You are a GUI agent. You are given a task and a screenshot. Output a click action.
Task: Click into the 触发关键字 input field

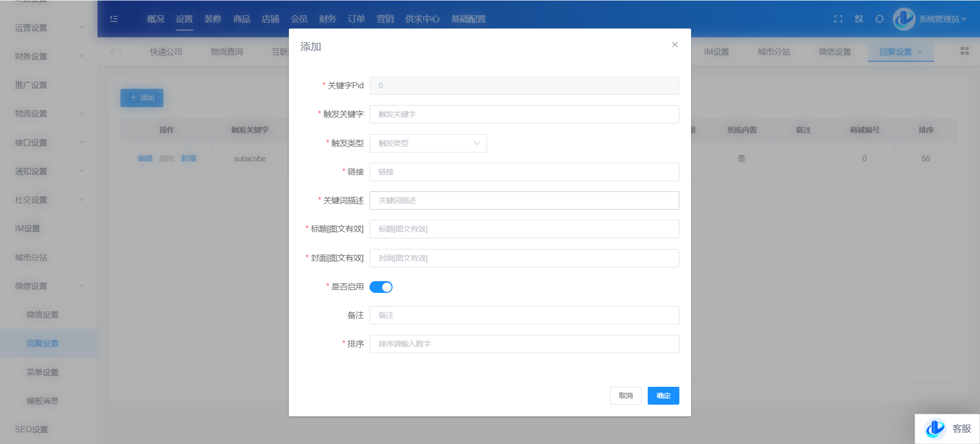(x=524, y=114)
